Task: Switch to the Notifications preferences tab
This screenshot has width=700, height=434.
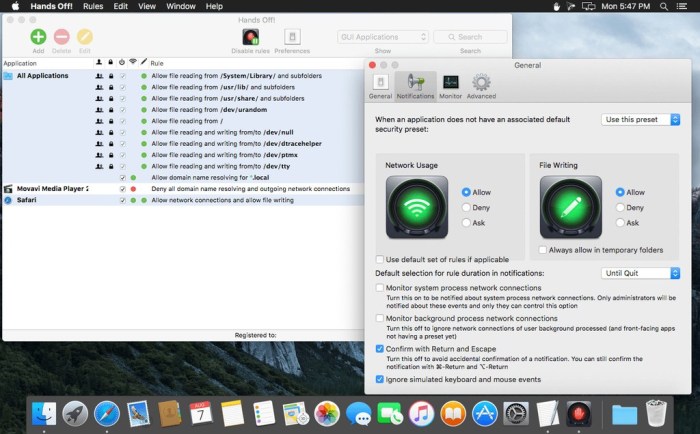Action: (415, 83)
